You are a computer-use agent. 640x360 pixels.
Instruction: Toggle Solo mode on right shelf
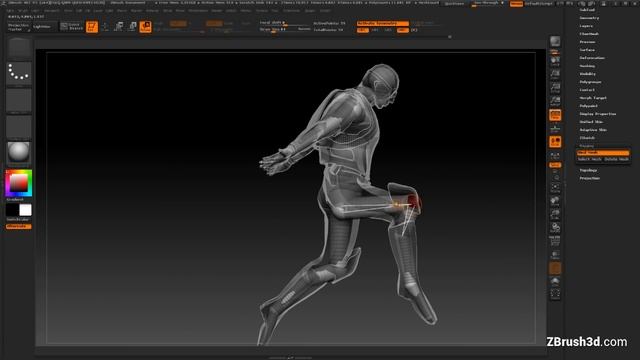point(555,281)
